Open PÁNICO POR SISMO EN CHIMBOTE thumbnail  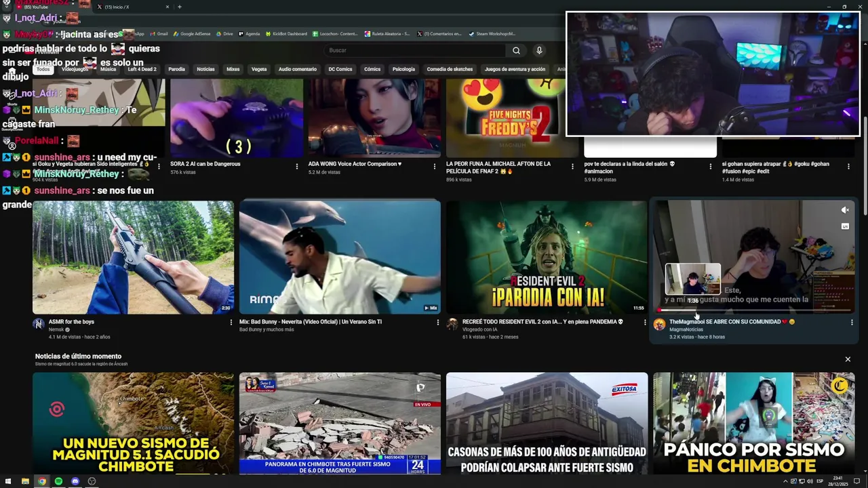(753, 423)
